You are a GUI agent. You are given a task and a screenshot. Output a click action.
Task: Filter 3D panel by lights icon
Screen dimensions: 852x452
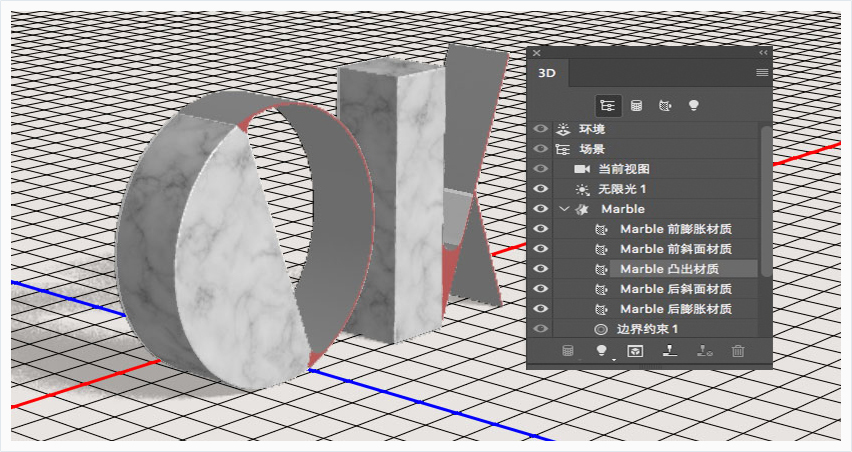693,105
